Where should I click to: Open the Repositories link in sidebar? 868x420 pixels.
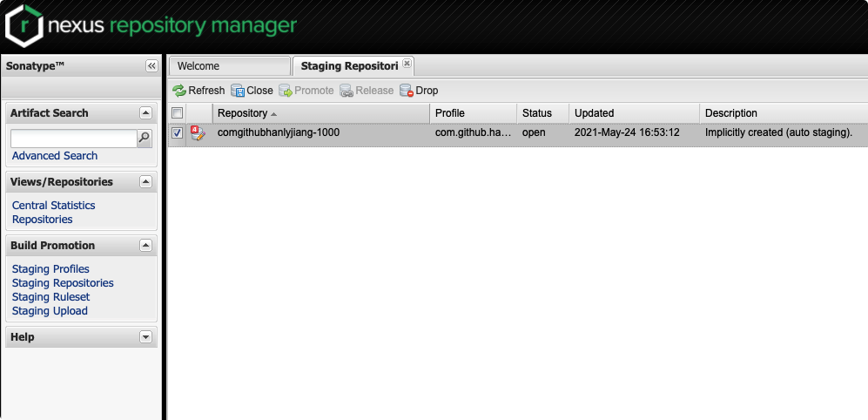[42, 220]
